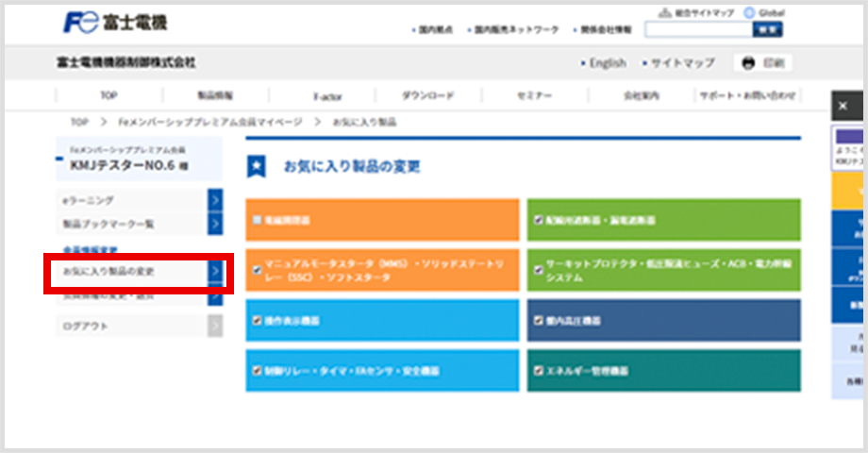Image resolution: width=868 pixels, height=453 pixels.
Task: Click the 国内拠点 header link
Action: point(435,29)
